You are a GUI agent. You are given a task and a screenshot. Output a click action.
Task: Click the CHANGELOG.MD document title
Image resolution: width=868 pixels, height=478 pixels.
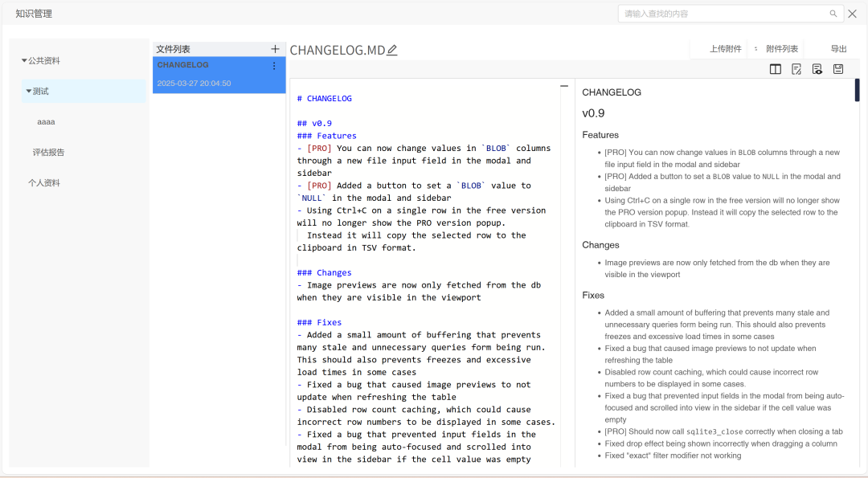338,51
